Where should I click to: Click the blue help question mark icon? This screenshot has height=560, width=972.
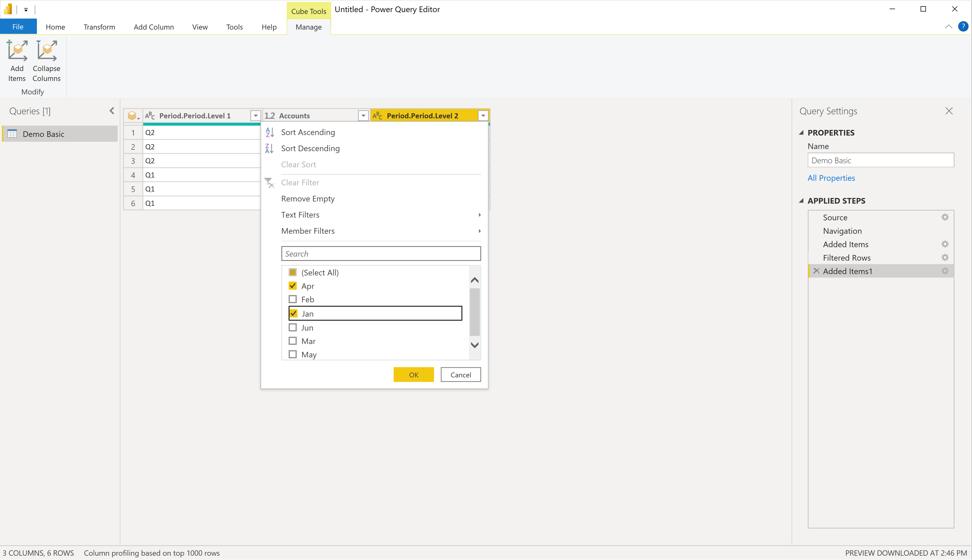click(963, 27)
